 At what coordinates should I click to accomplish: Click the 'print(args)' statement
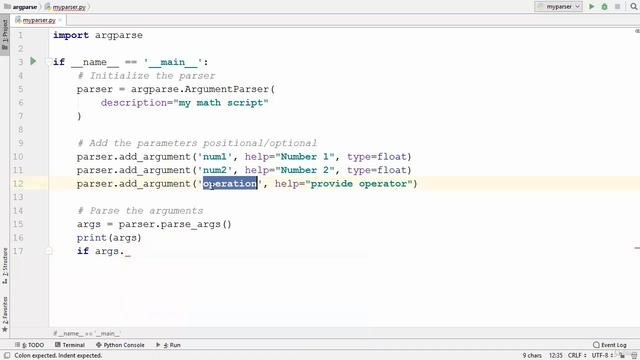pyautogui.click(x=109, y=238)
